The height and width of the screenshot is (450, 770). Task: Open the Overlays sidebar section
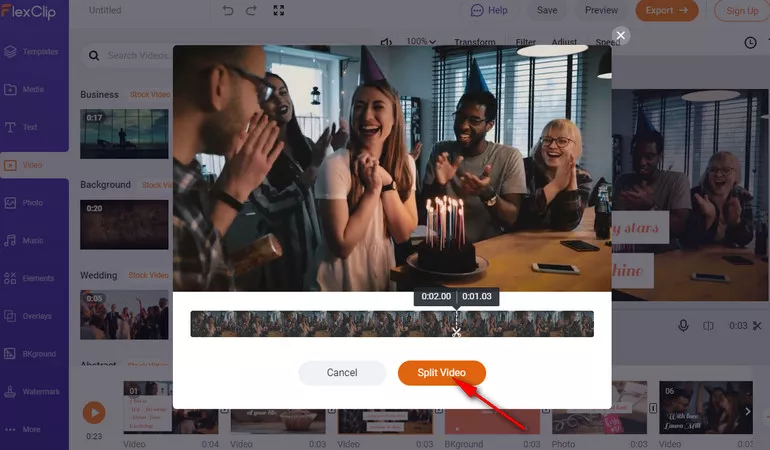[x=28, y=316]
